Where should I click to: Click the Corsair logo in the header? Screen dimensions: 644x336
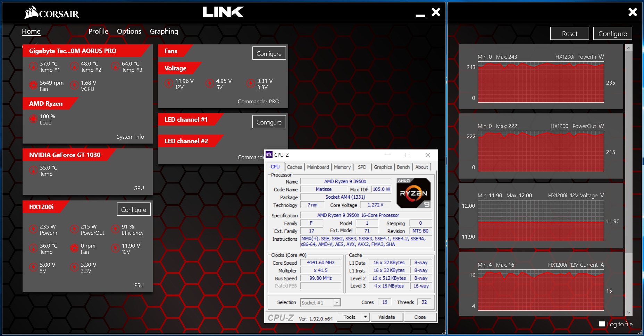52,12
